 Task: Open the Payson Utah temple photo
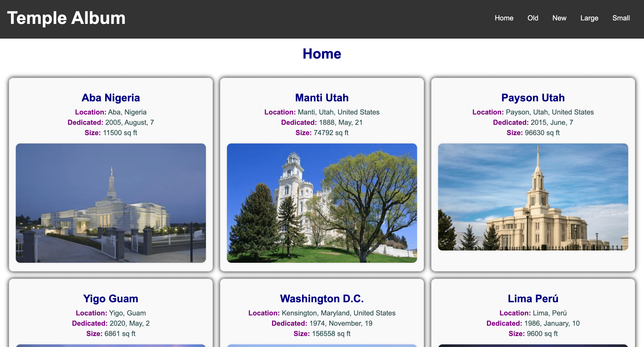point(533,197)
